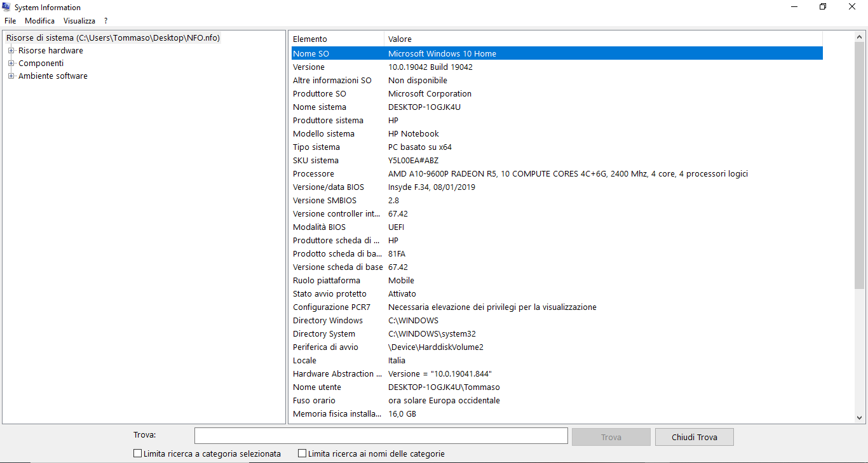Image resolution: width=868 pixels, height=463 pixels.
Task: Select the Modalità BIOS row
Action: point(557,227)
